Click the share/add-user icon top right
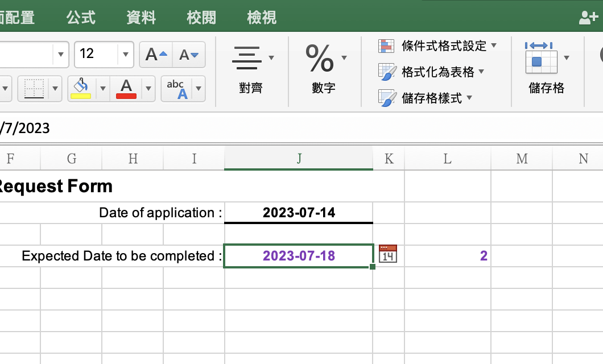The image size is (603, 364). point(589,17)
